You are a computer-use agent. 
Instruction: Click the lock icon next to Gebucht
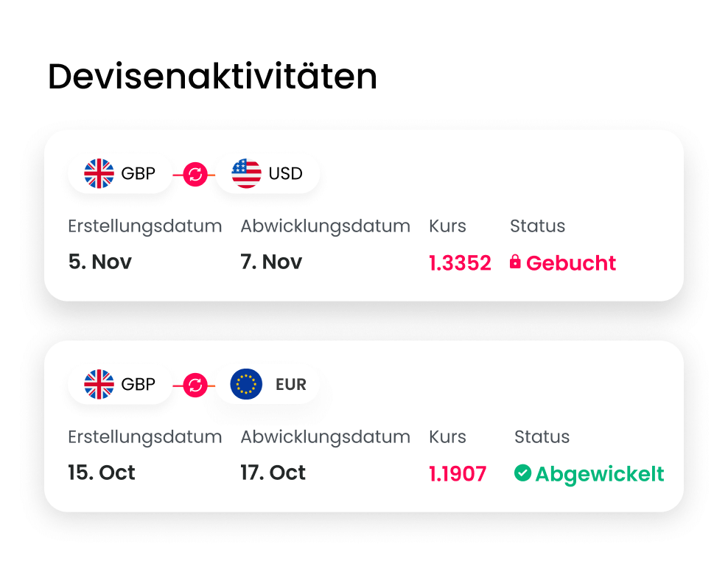(515, 262)
